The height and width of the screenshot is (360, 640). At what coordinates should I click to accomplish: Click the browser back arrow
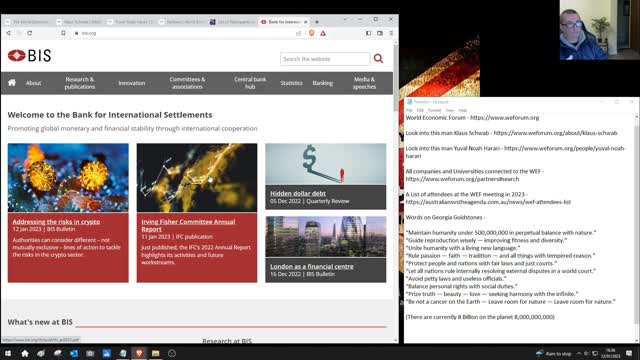(x=9, y=33)
